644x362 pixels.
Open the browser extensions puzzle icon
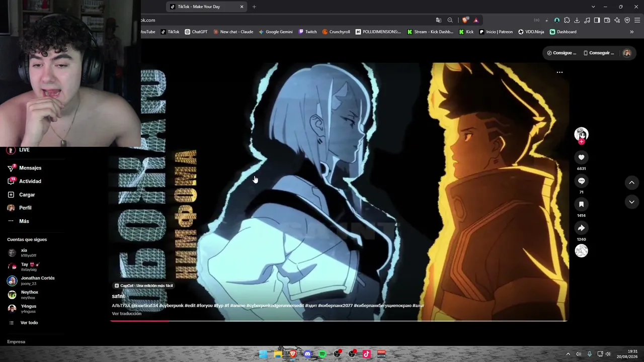pyautogui.click(x=567, y=20)
